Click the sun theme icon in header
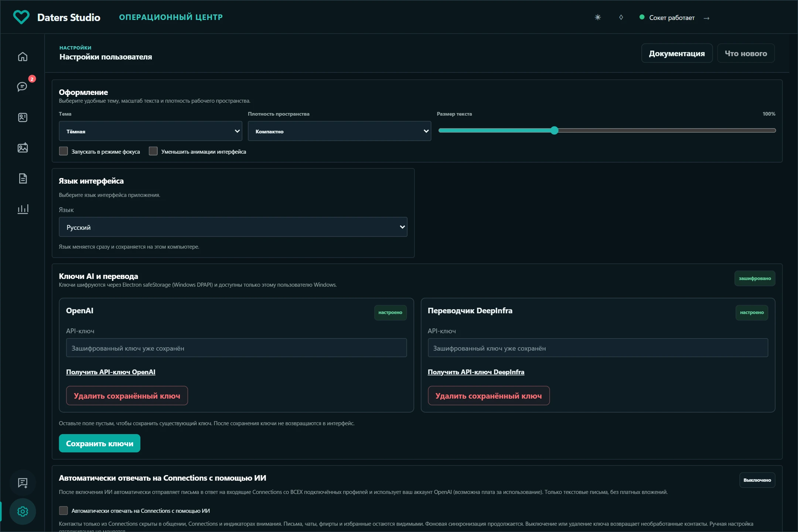This screenshot has width=798, height=532. (x=598, y=17)
